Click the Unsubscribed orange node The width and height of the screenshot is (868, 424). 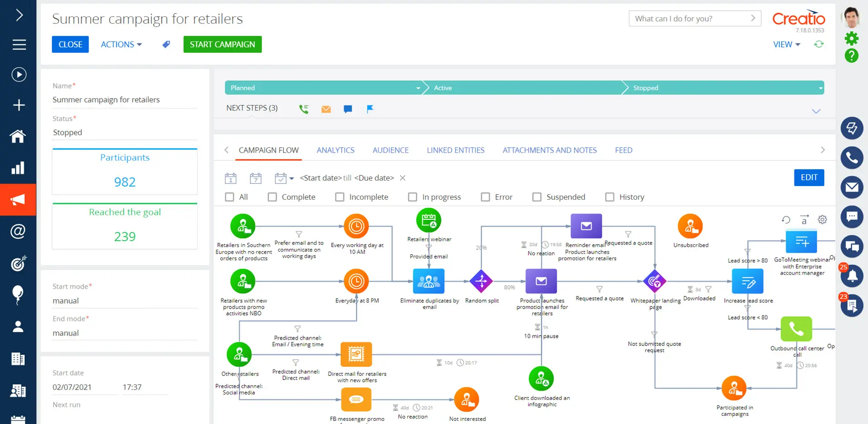click(690, 226)
